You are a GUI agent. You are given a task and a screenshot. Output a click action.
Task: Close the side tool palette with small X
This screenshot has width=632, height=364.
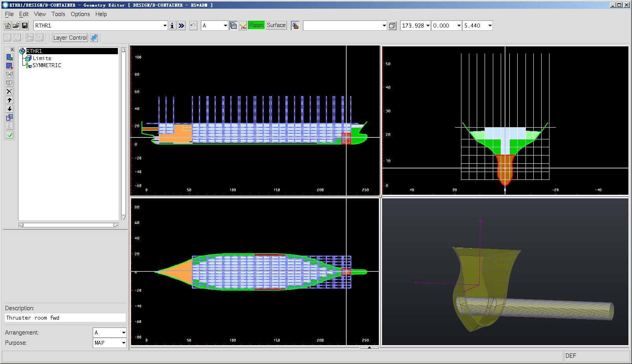pos(12,49)
